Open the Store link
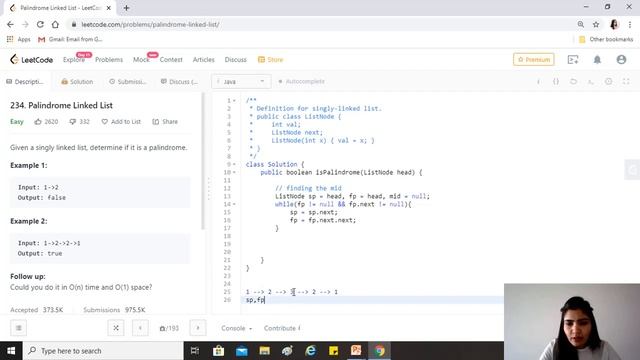The image size is (640, 360). click(271, 60)
